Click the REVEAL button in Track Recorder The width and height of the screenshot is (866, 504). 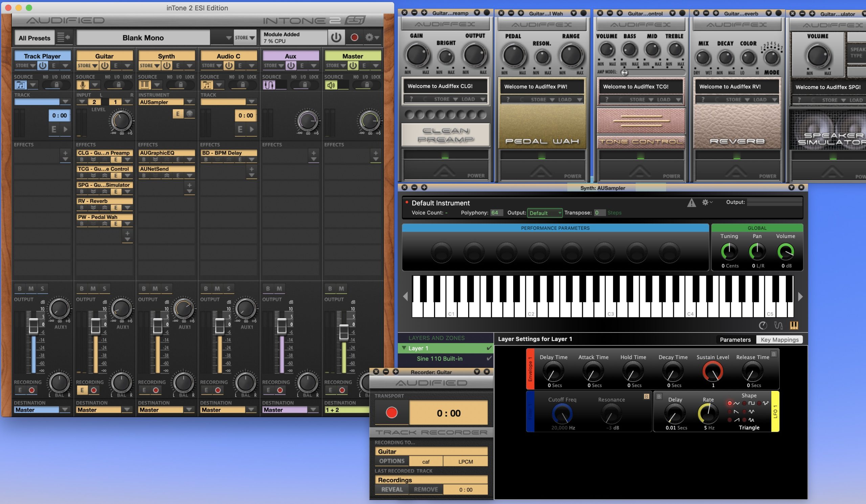coord(392,489)
